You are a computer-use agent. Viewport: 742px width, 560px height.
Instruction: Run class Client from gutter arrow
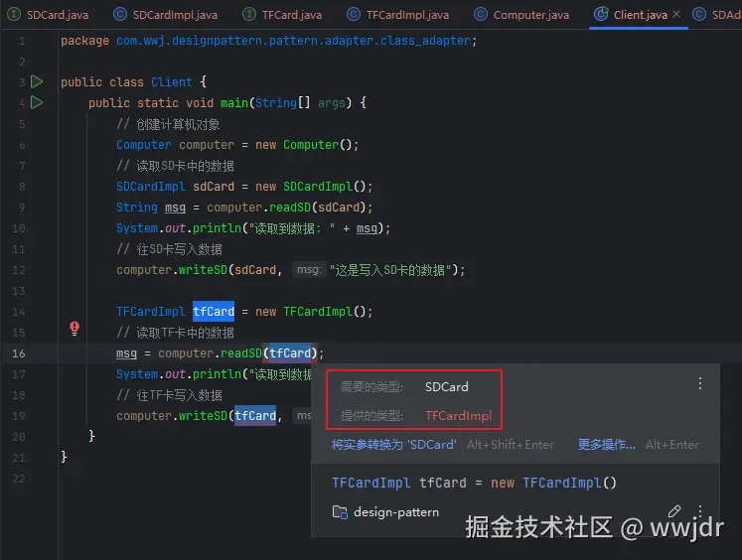click(37, 81)
